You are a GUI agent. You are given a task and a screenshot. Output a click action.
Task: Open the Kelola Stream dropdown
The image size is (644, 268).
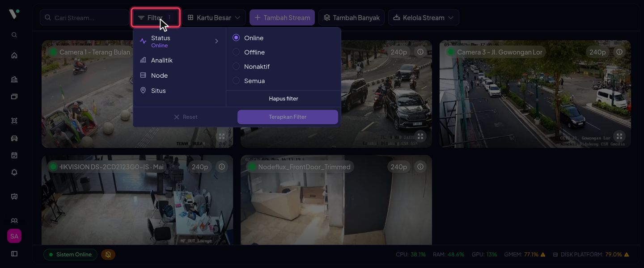pyautogui.click(x=424, y=18)
